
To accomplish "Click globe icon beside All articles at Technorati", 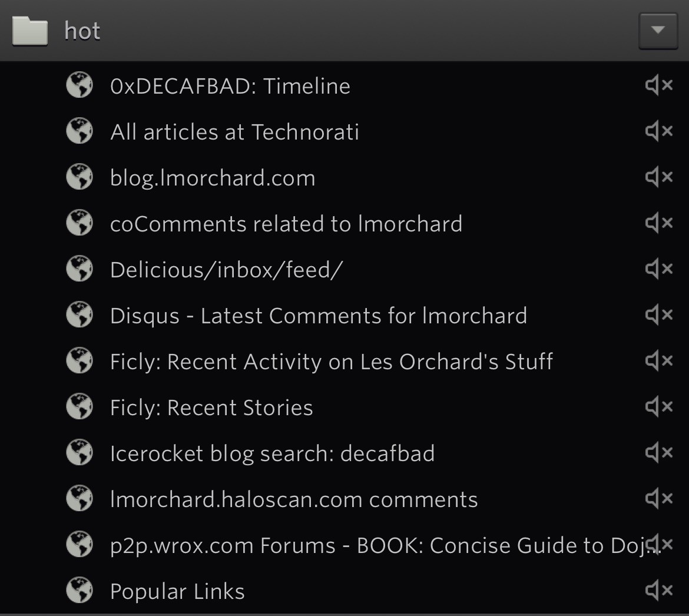I will click(79, 132).
